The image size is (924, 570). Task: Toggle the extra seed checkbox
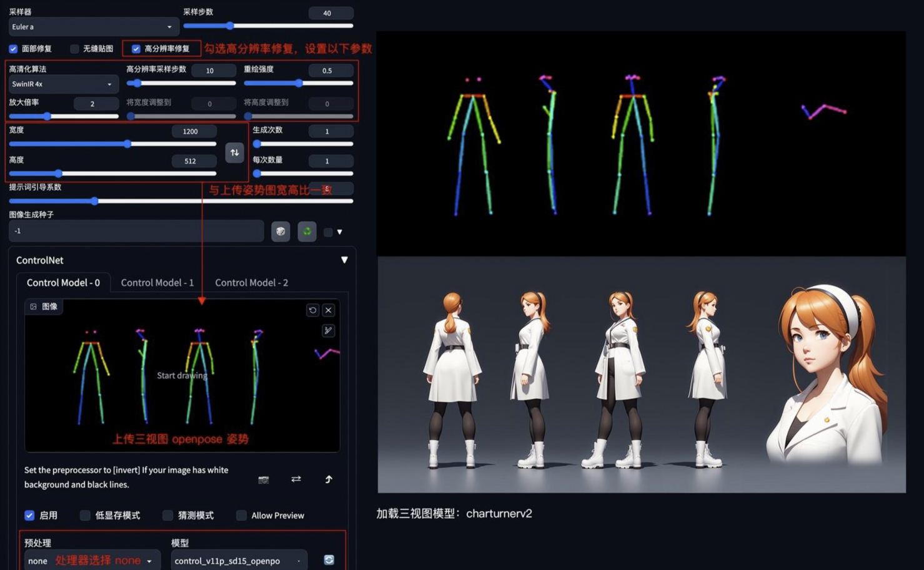point(328,232)
